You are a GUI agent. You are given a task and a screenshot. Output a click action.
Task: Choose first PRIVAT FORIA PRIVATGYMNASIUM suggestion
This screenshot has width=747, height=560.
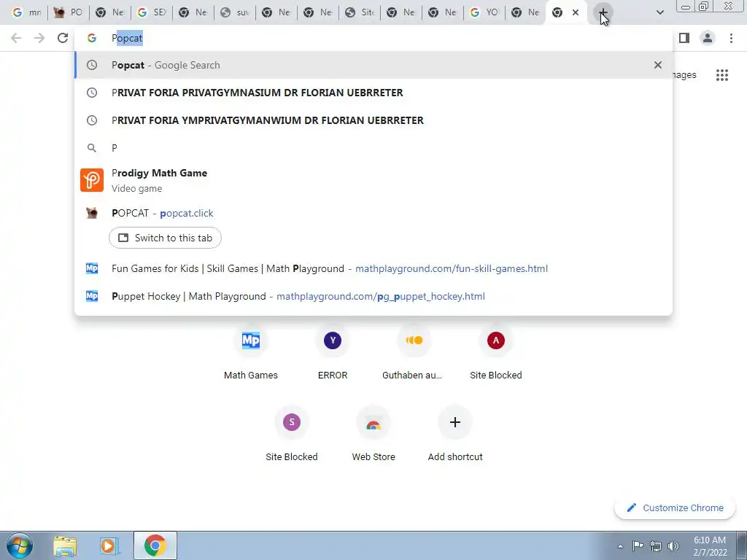click(x=373, y=93)
